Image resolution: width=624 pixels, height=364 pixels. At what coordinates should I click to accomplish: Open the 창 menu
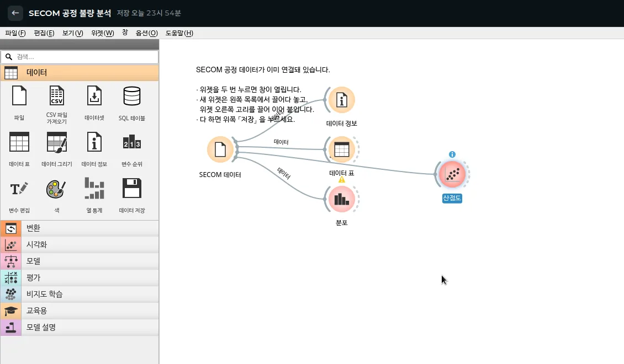[x=125, y=33]
